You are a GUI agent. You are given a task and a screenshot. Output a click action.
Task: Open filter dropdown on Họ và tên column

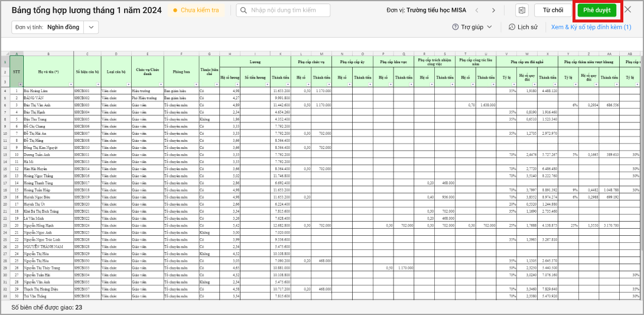[71, 85]
